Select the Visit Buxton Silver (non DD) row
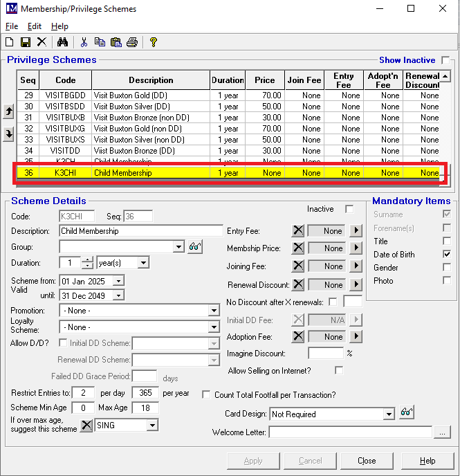Viewport: 460px width, 476px height. (228, 140)
